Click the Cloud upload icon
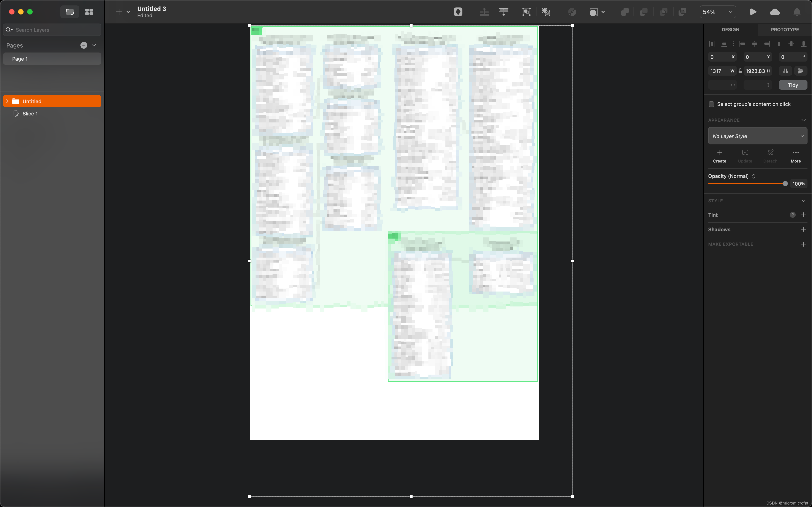The width and height of the screenshot is (812, 507). click(x=774, y=12)
